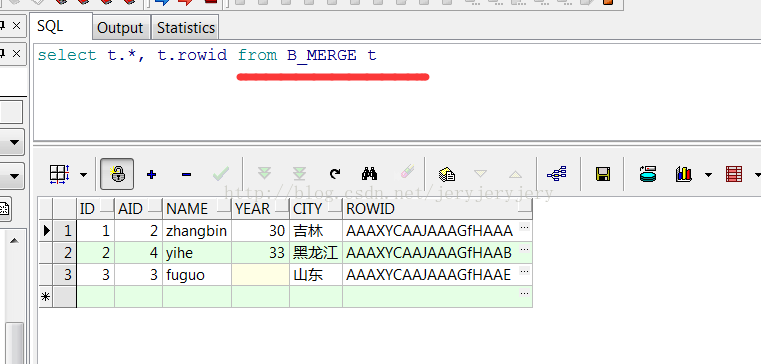This screenshot has width=761, height=364.
Task: Click the minus delete record icon
Action: click(x=186, y=174)
